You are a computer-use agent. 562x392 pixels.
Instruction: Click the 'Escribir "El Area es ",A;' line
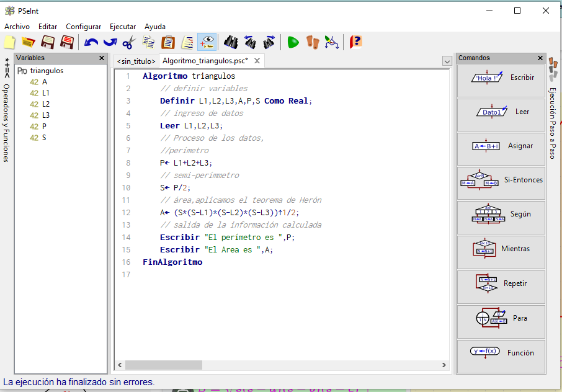[x=216, y=250]
